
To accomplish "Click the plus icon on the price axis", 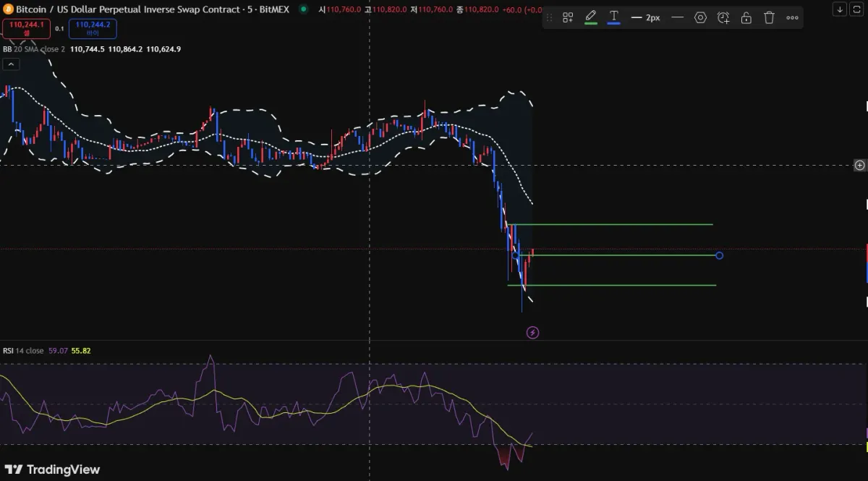I will coord(859,165).
